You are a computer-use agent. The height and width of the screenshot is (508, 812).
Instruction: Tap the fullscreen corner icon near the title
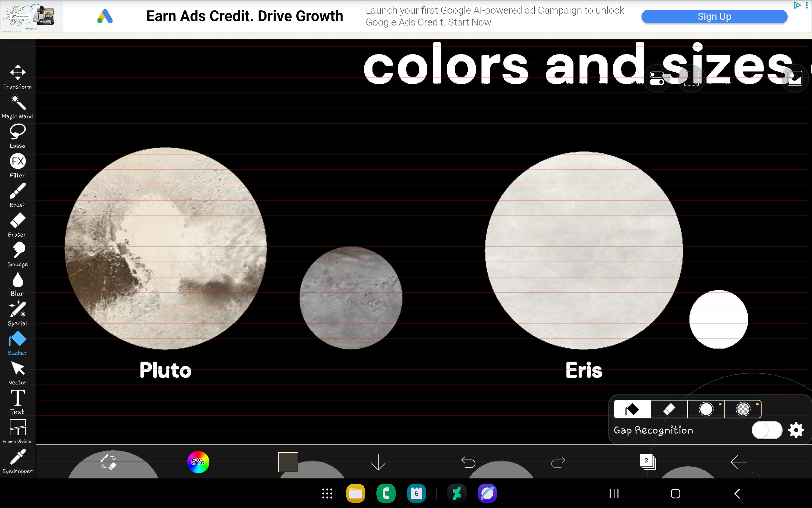(x=795, y=78)
